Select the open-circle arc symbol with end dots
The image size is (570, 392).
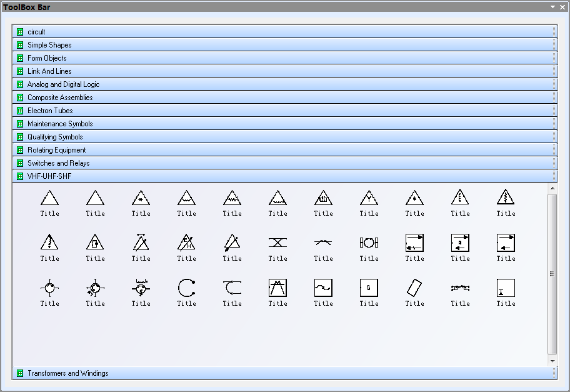click(186, 288)
